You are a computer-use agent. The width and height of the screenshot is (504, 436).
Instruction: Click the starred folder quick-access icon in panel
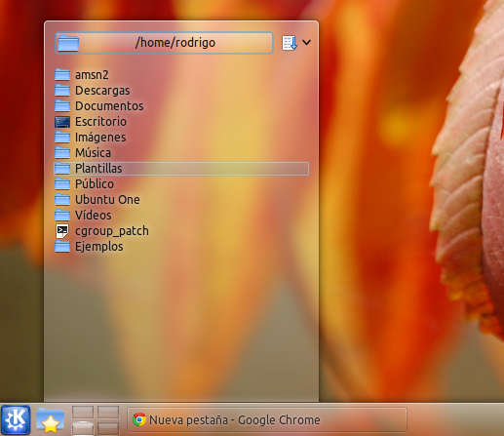pyautogui.click(x=50, y=420)
